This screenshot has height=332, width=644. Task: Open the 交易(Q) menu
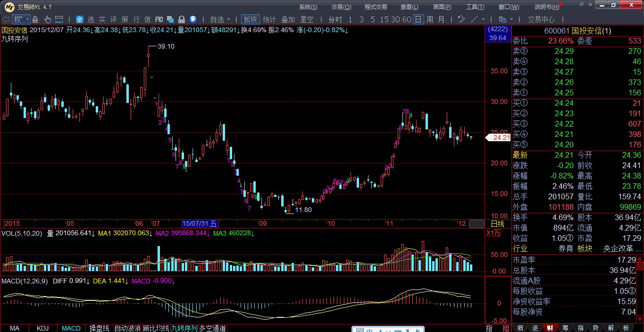click(x=341, y=7)
